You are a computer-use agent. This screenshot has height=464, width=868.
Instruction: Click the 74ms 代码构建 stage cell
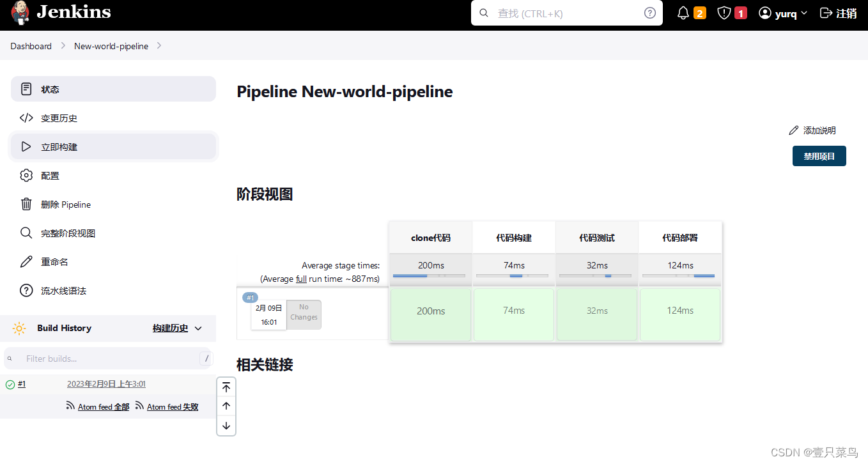point(514,314)
